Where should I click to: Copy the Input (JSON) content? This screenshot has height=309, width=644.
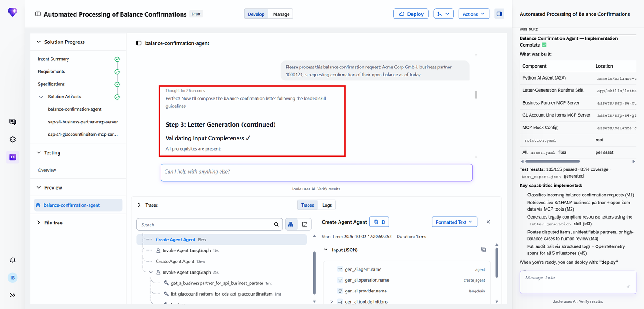pos(483,250)
